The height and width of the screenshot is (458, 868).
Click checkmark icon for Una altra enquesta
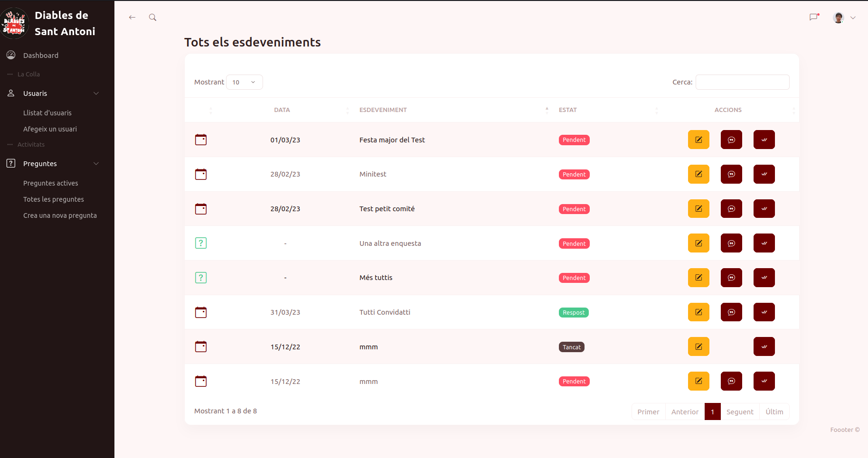tap(764, 243)
